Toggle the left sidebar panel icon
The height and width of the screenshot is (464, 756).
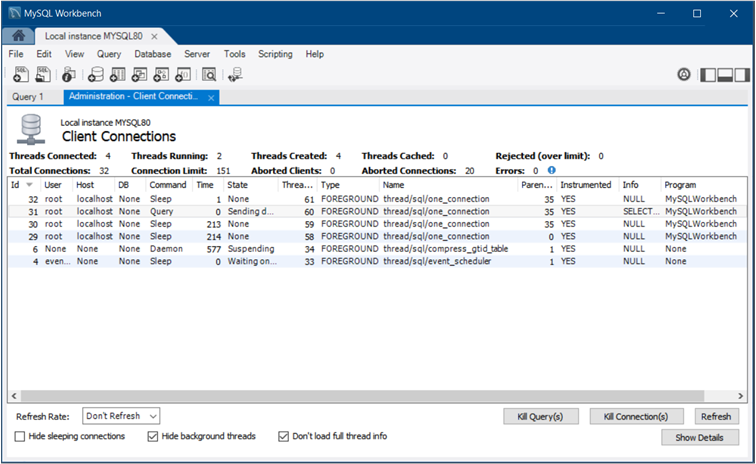pos(708,74)
